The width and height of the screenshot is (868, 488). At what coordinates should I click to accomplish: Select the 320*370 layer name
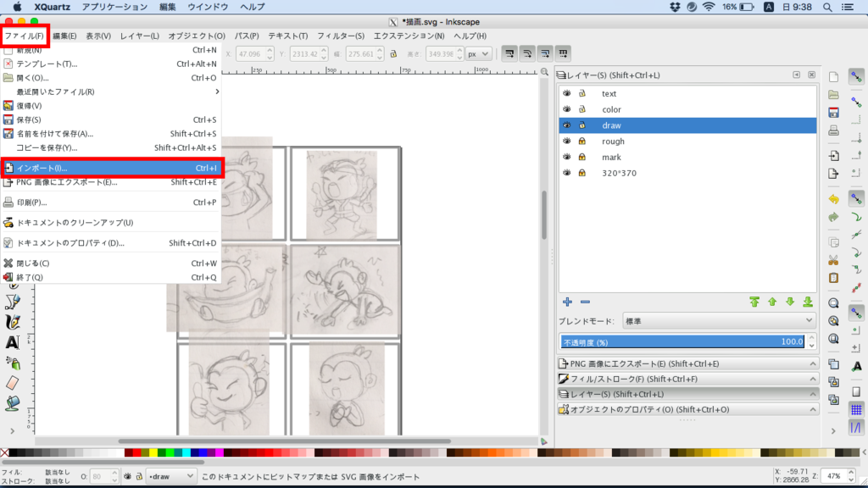(619, 173)
